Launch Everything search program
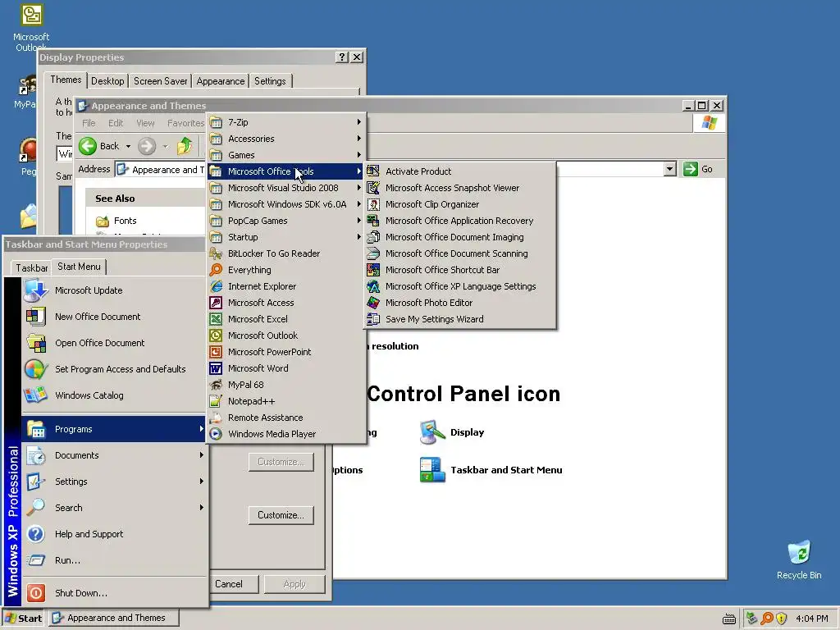Image resolution: width=840 pixels, height=630 pixels. (286, 270)
